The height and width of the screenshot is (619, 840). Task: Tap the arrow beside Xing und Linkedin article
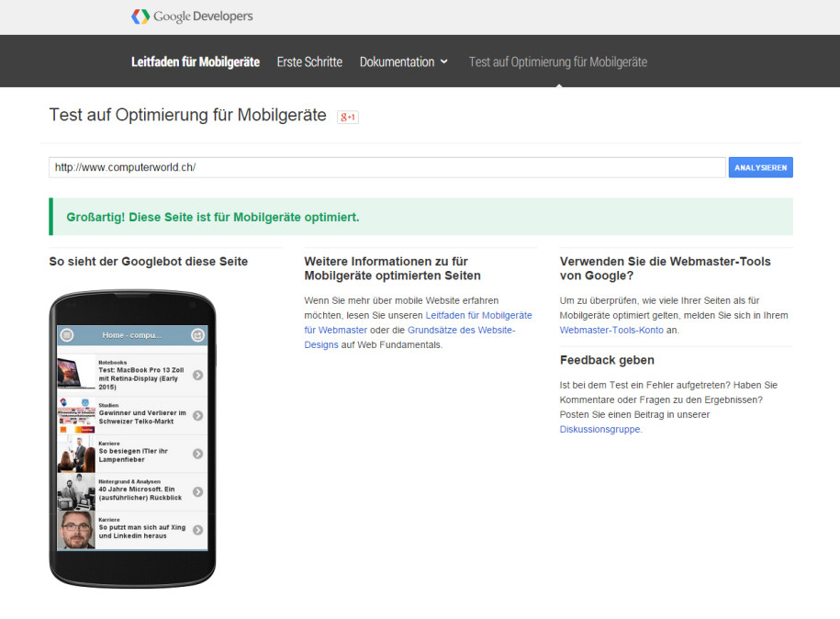(197, 530)
